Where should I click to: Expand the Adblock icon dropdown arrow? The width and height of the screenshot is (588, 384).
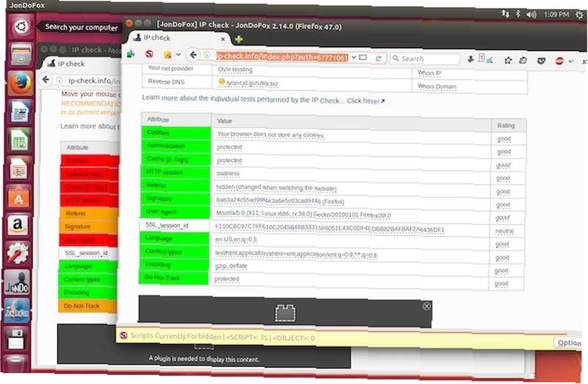click(571, 61)
